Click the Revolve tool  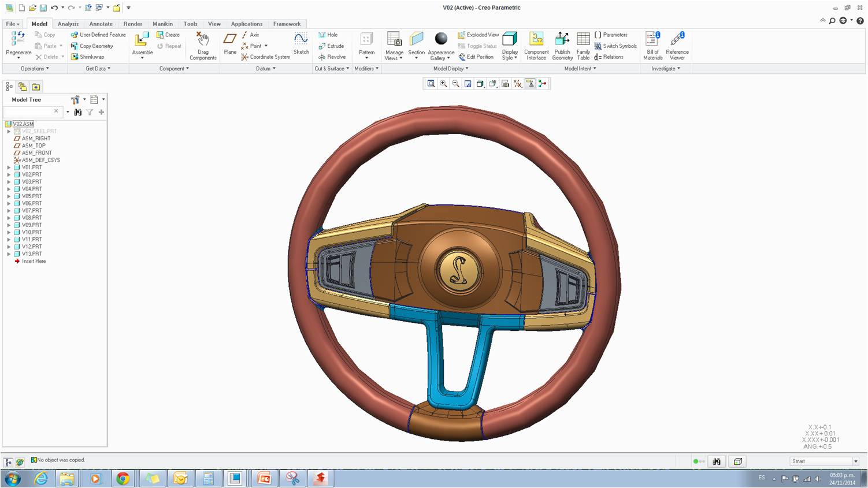tap(332, 57)
